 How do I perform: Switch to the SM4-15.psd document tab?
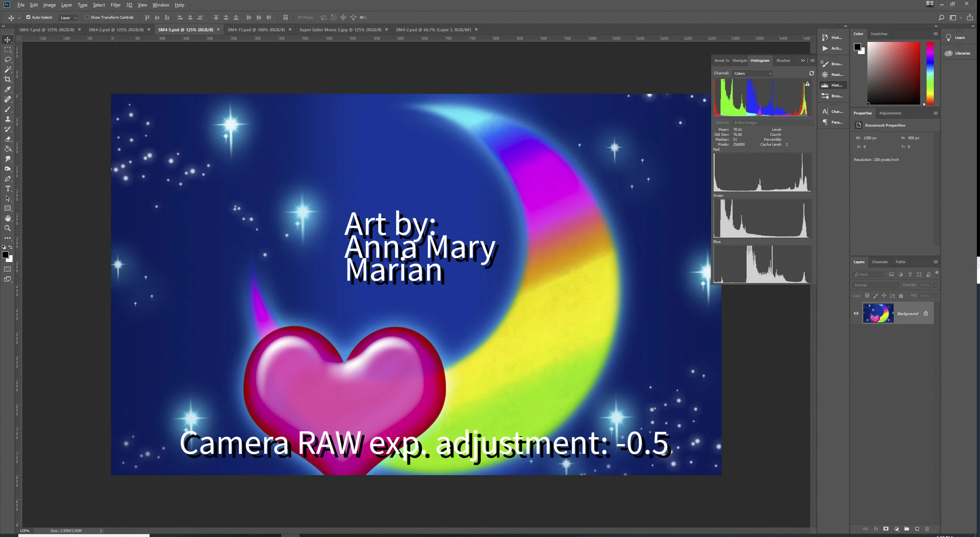(x=256, y=30)
